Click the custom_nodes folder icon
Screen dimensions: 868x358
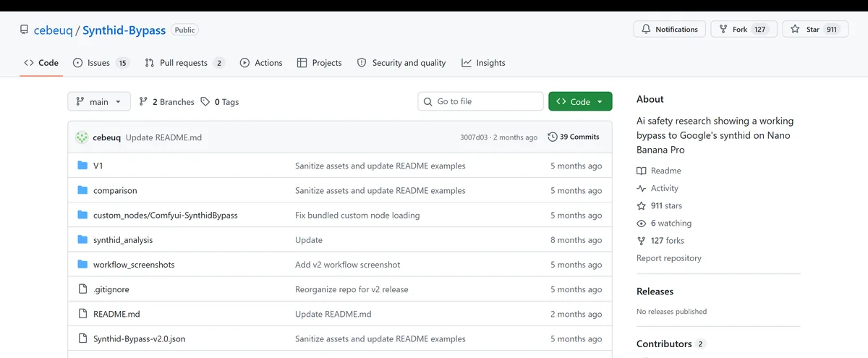tap(82, 215)
